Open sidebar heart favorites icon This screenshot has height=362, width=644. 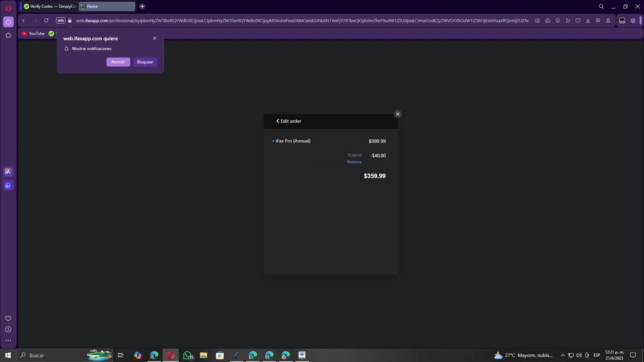[8, 318]
